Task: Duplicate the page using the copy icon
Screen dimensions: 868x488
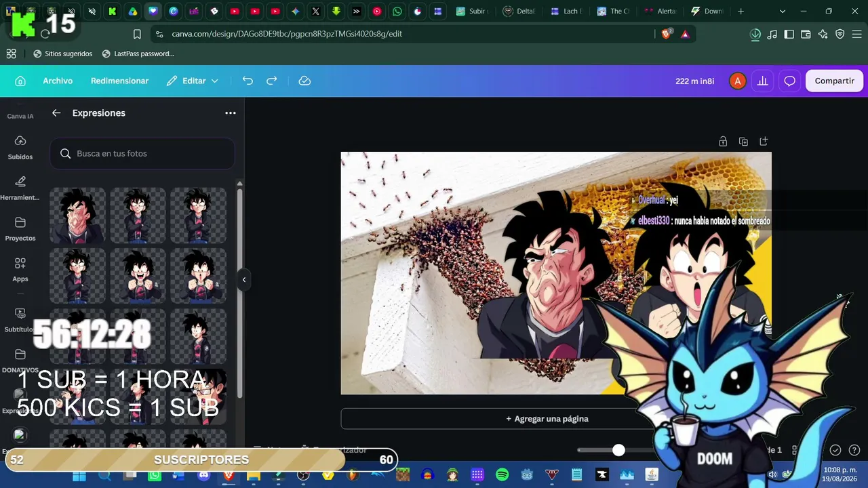Action: 743,142
